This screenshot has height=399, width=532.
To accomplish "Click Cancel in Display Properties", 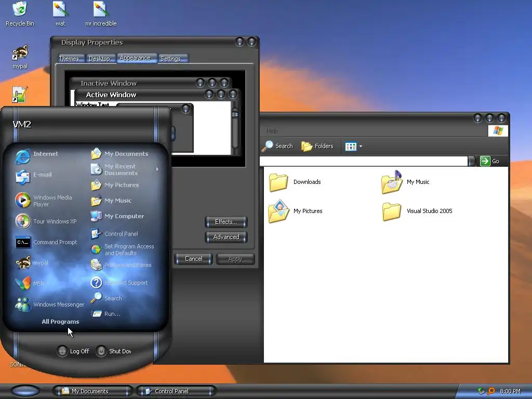I will tap(193, 259).
